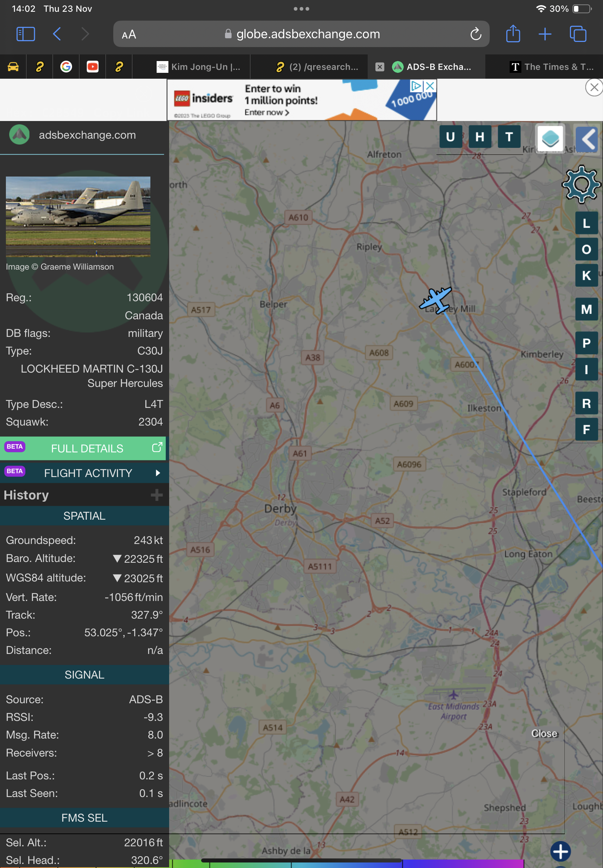
Task: Go back with the browser back arrow
Action: pos(57,34)
